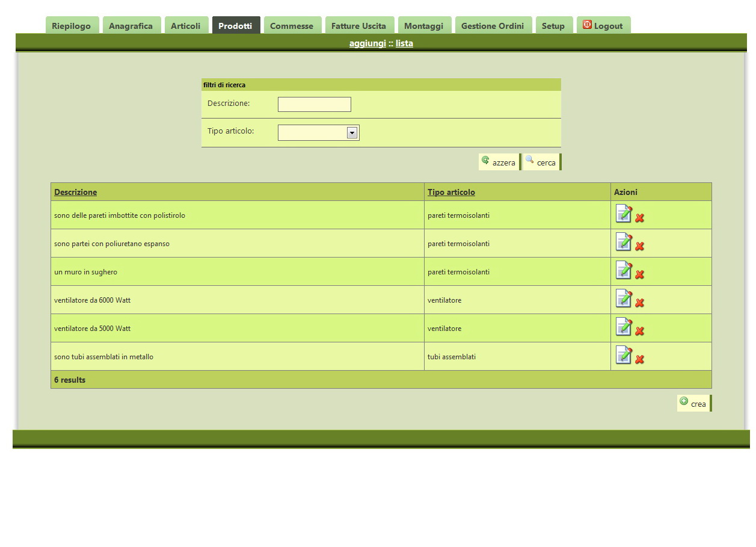The image size is (756, 547).
Task: Sort results by 'Tipo articolo' header
Action: 451,192
